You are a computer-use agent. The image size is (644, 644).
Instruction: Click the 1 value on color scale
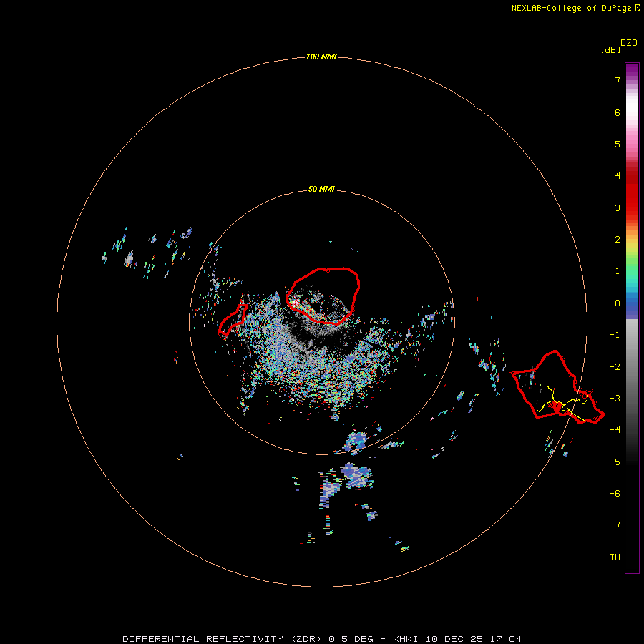(618, 271)
